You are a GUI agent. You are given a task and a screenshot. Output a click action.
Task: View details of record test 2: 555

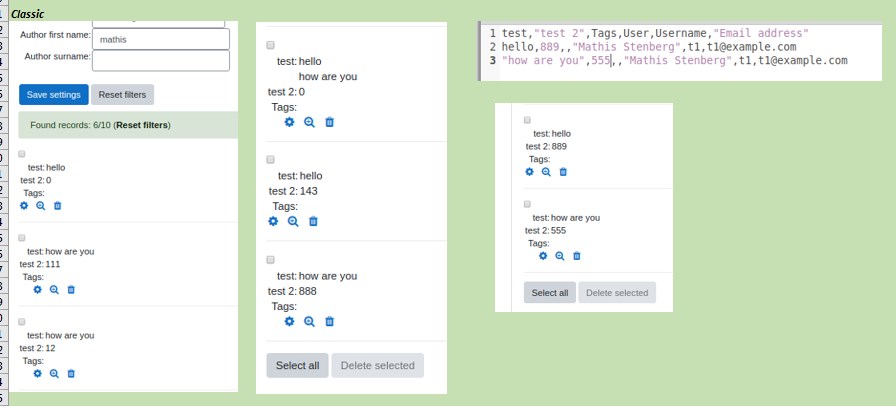tap(560, 256)
